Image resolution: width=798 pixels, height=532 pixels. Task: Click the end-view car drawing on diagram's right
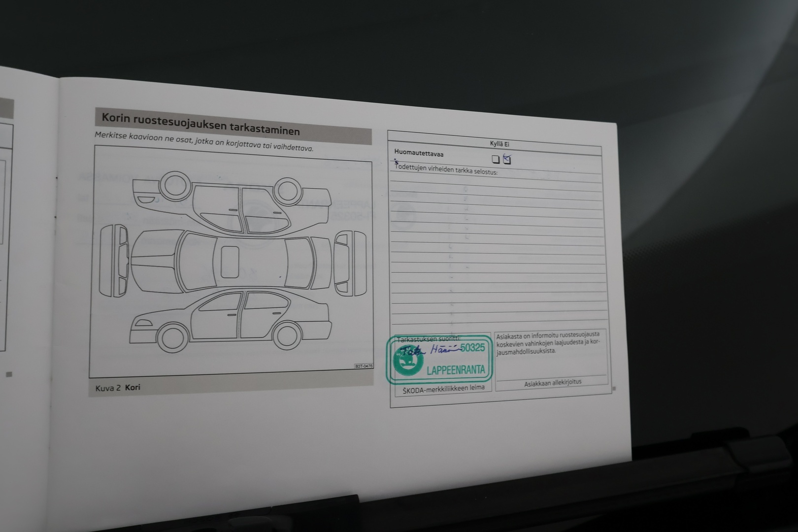point(350,261)
